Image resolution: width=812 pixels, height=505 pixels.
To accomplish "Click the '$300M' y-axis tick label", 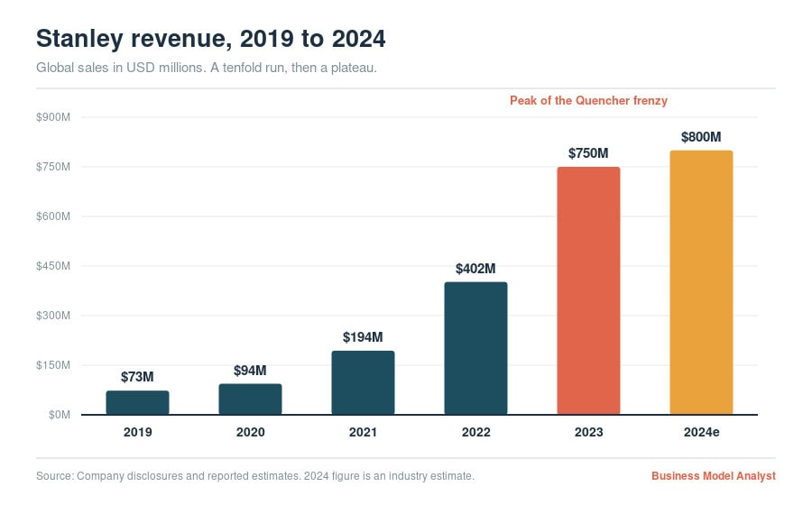I will [53, 316].
